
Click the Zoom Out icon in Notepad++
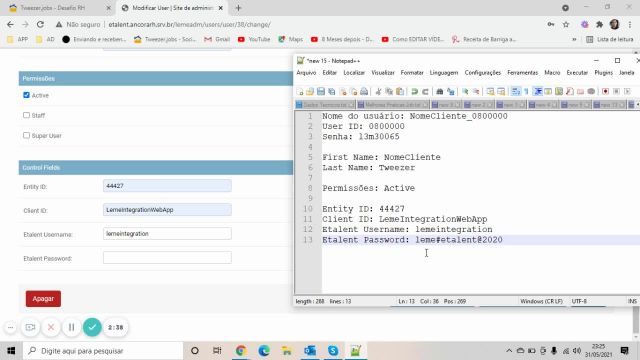(476, 91)
